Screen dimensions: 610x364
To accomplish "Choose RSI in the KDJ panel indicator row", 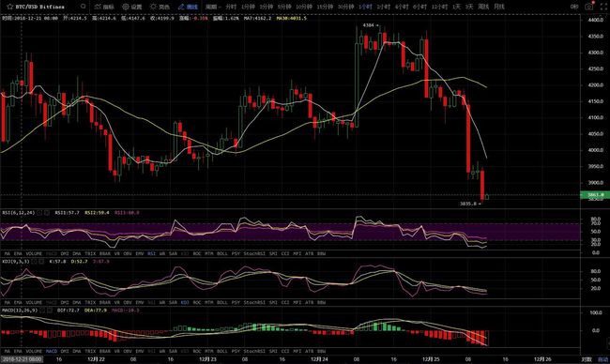I will click(x=151, y=302).
